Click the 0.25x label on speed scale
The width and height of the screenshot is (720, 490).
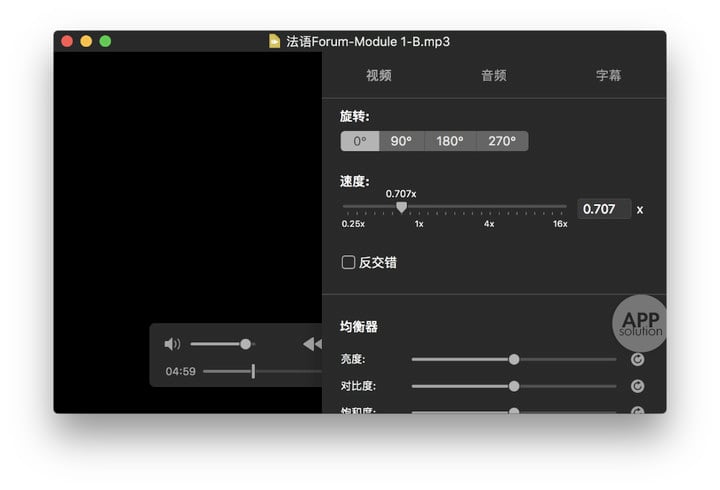[353, 224]
